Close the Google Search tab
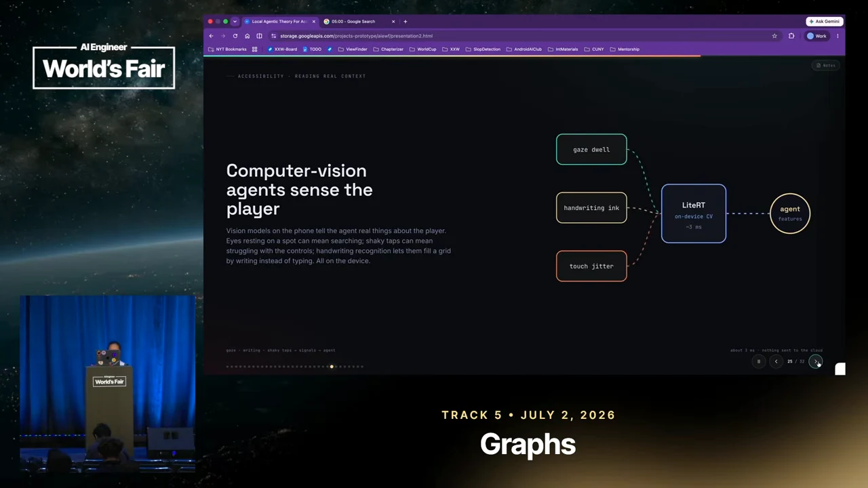868x488 pixels. click(393, 22)
